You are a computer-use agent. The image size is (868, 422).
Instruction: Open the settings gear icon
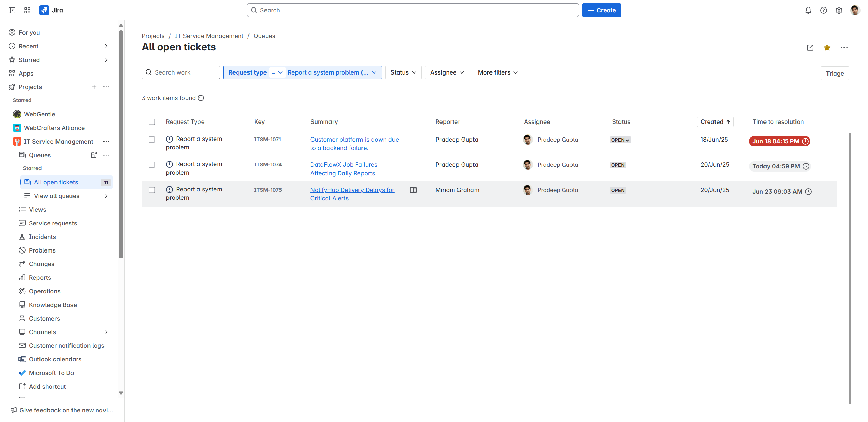click(x=839, y=10)
